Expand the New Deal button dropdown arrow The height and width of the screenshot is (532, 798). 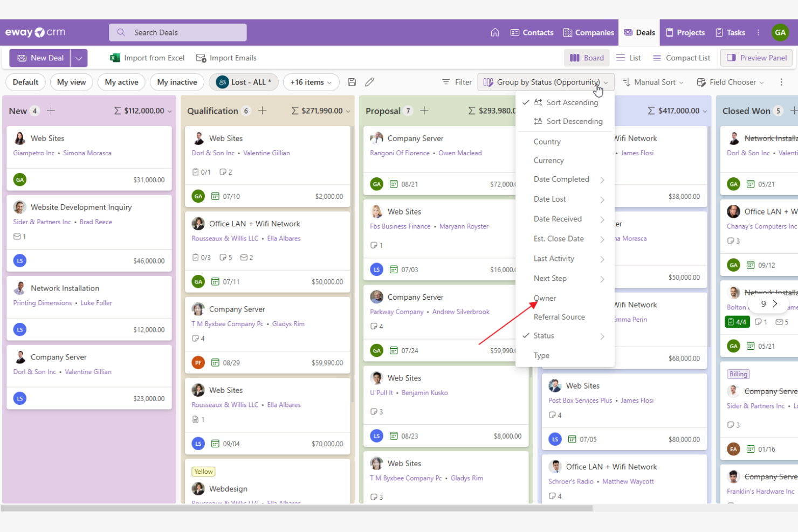click(78, 58)
